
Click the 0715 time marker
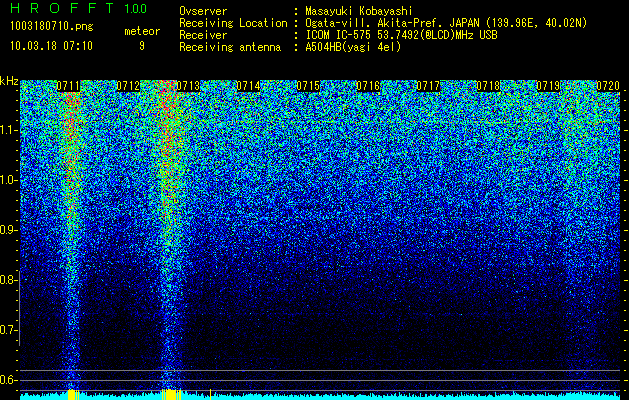(x=308, y=86)
